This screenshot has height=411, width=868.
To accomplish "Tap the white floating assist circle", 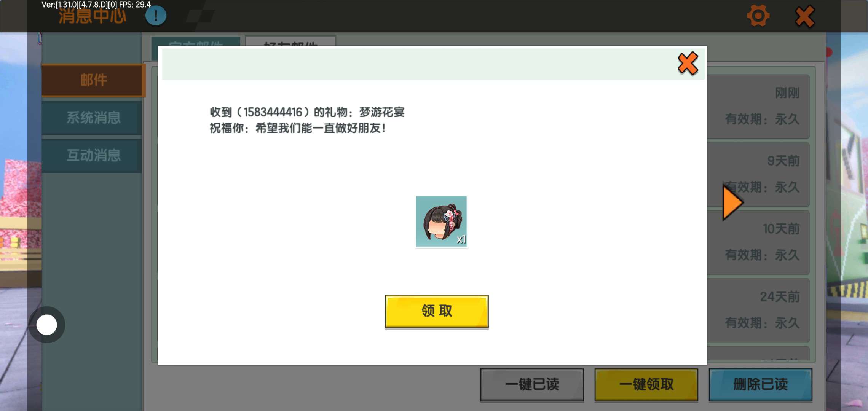I will [47, 325].
